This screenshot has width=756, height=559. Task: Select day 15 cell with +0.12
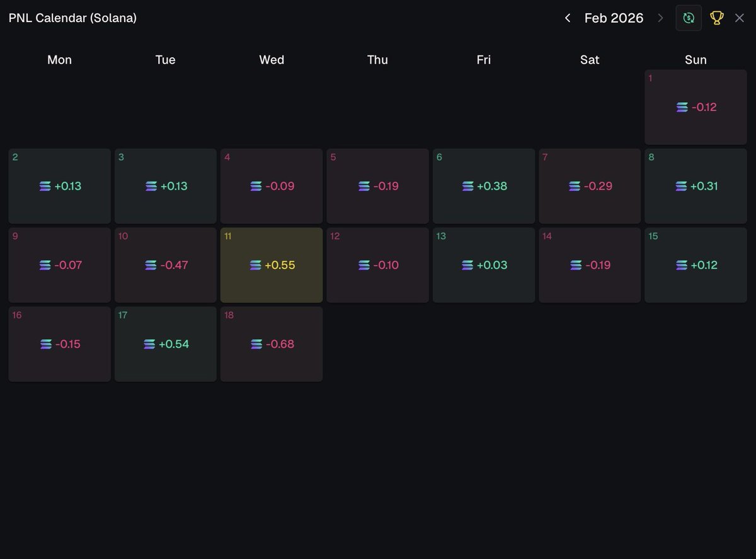click(x=696, y=265)
